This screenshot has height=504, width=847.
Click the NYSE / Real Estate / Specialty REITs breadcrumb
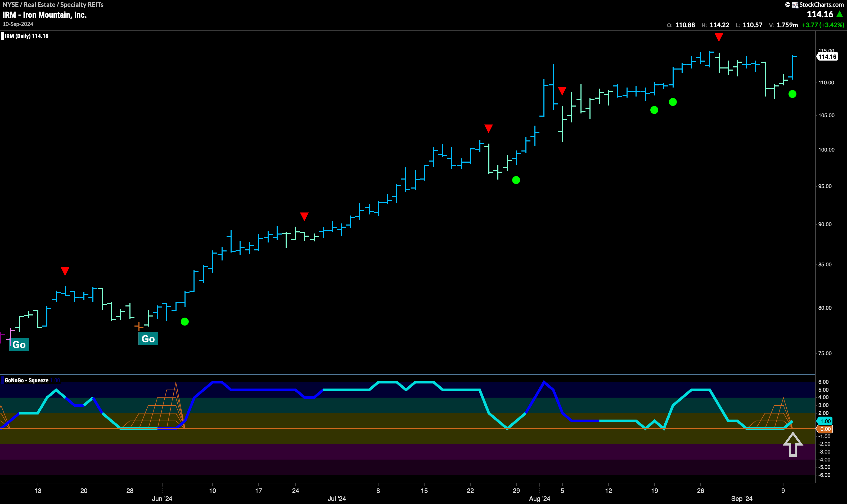53,4
